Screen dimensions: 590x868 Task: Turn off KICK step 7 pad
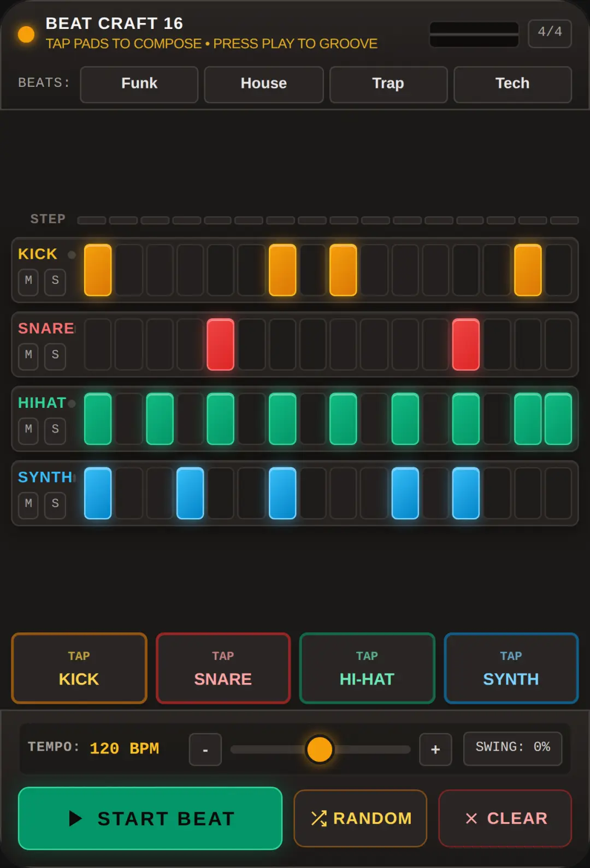pyautogui.click(x=282, y=270)
